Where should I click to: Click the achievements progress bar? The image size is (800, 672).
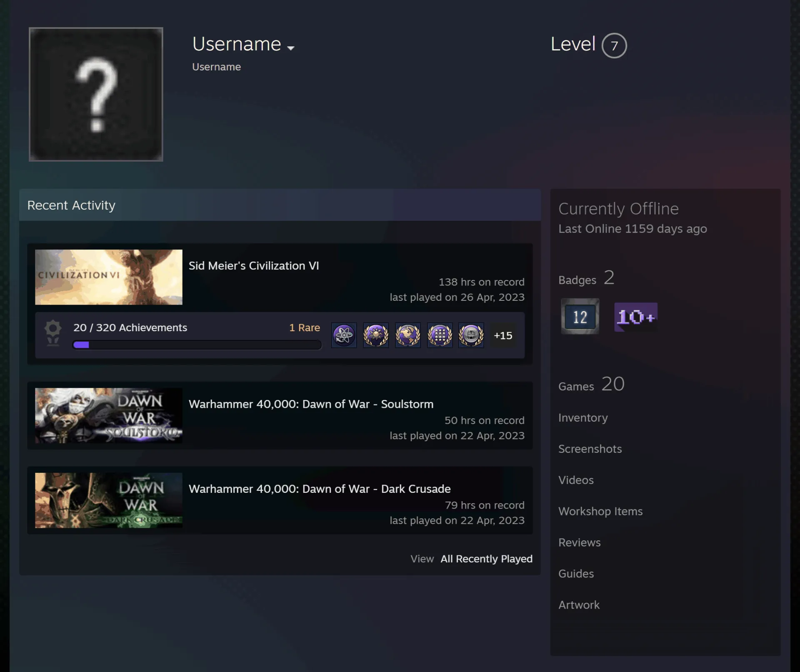pos(197,345)
